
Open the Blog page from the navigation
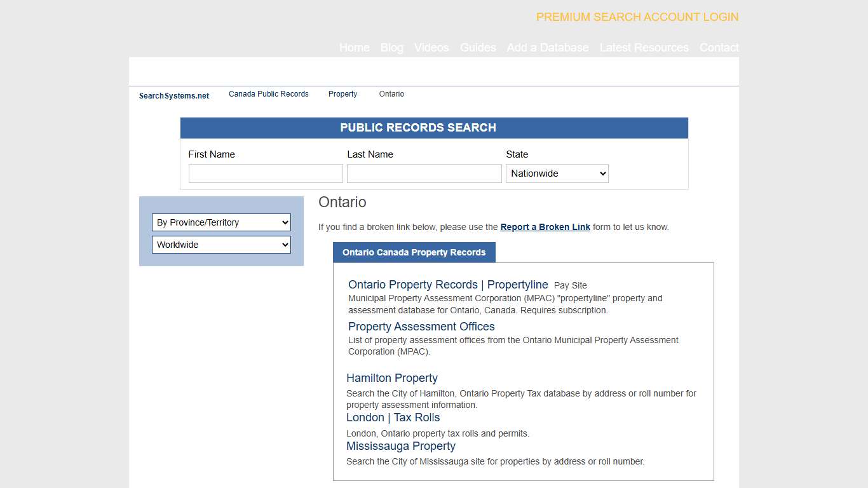point(391,48)
